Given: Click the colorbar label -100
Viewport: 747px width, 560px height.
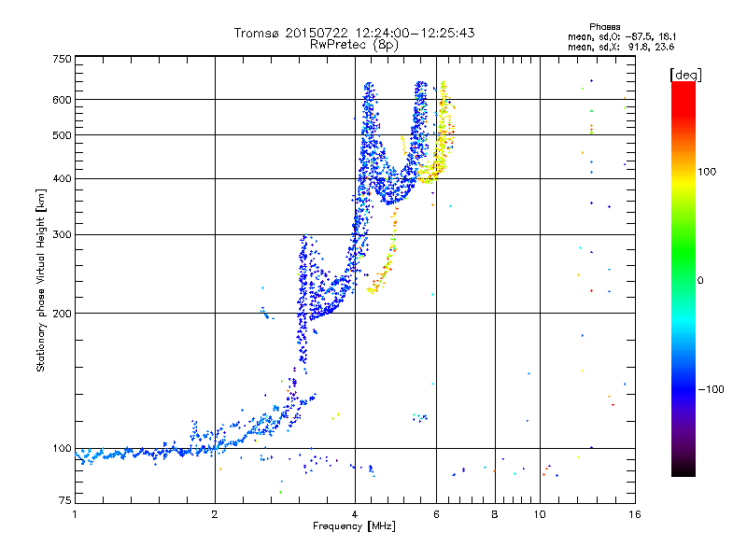Looking at the screenshot, I should (712, 389).
